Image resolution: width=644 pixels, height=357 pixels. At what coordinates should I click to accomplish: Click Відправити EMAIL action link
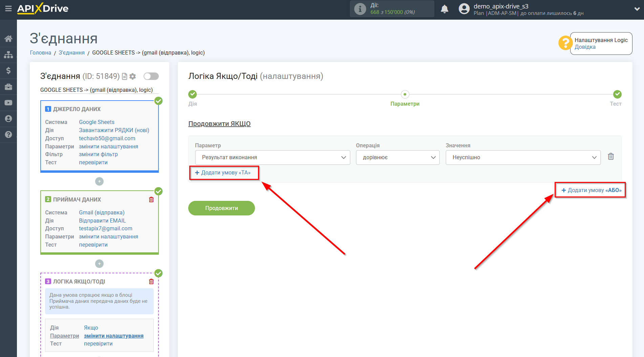(102, 220)
